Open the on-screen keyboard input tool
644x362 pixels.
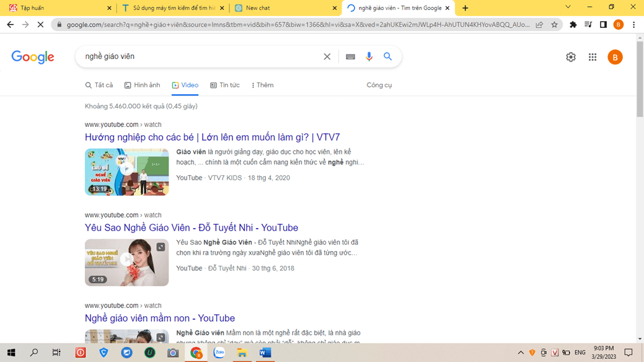[350, 56]
